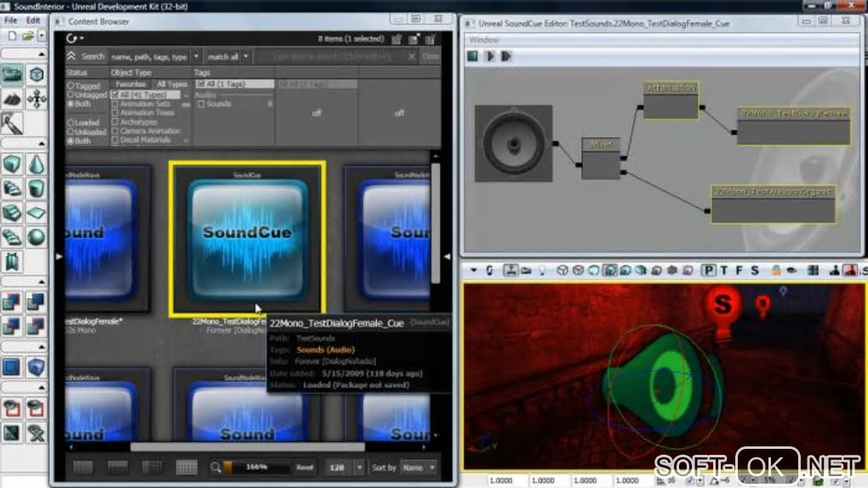
Task: Click the thumbnail zoom slider
Action: tap(258, 467)
